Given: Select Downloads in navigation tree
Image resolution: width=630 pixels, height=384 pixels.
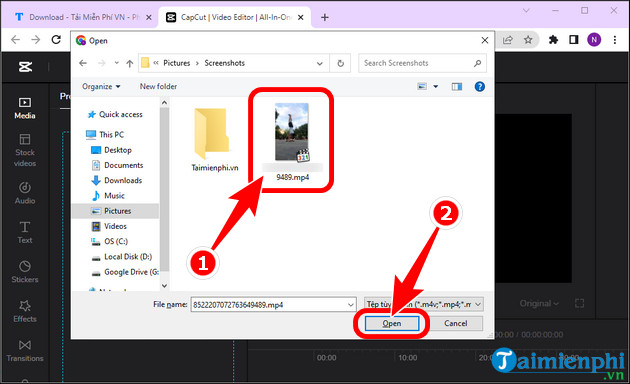Looking at the screenshot, I should pyautogui.click(x=117, y=180).
